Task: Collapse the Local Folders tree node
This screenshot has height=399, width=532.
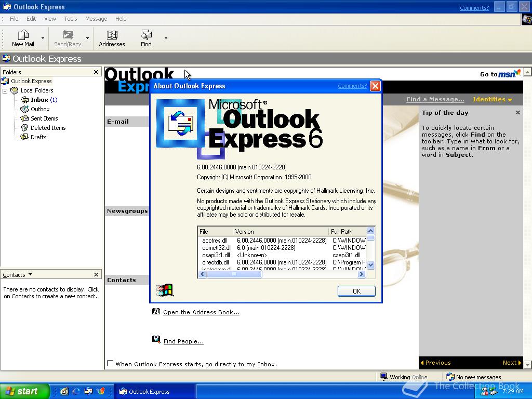Action: (5, 90)
